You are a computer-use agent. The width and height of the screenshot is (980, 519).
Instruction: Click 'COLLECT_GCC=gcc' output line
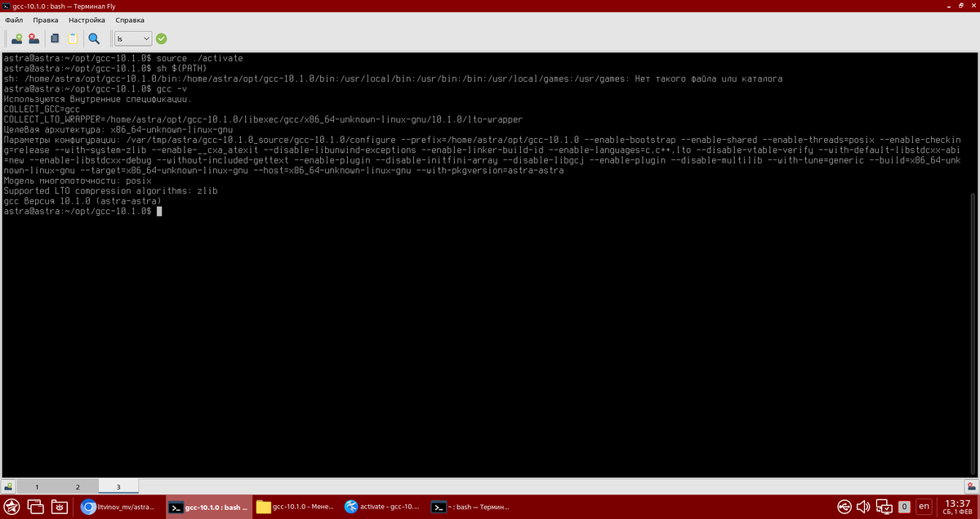pyautogui.click(x=42, y=109)
